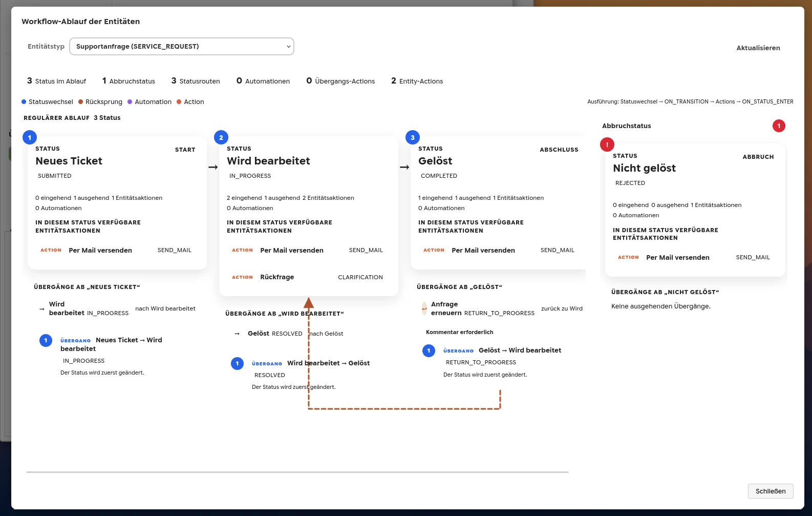
Task: Click 0 Übergangs-Actions counter
Action: coord(340,81)
